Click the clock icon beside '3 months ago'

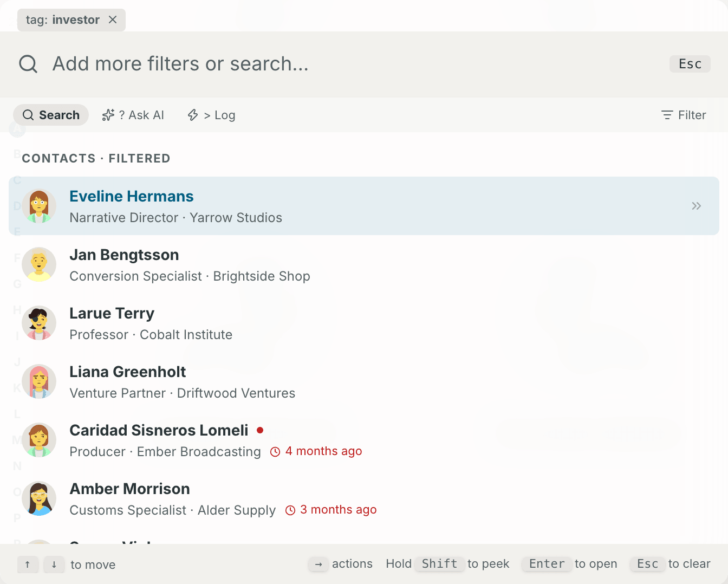(290, 510)
